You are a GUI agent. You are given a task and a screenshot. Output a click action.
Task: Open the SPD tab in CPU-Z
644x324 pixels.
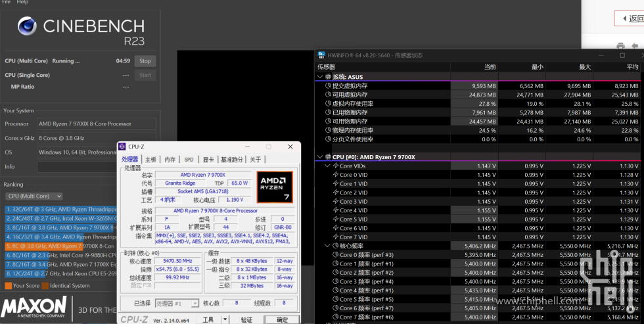[x=189, y=159]
